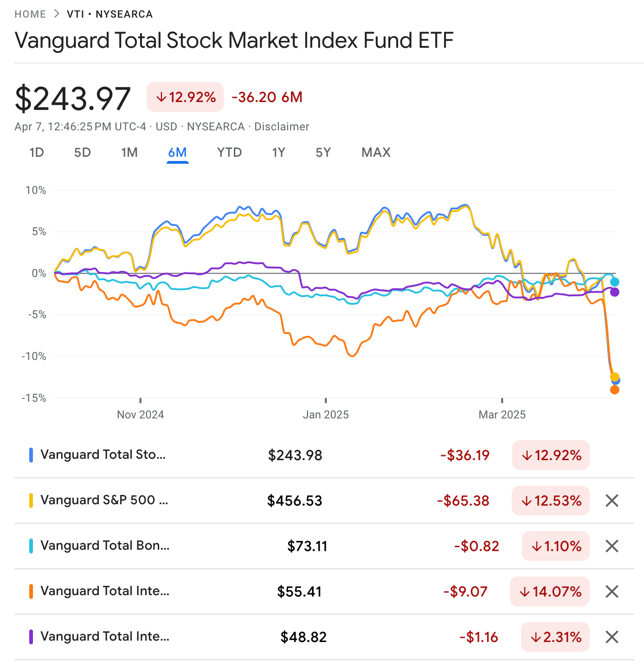The image size is (644, 668).
Task: Select the 5D time range
Action: 83,153
